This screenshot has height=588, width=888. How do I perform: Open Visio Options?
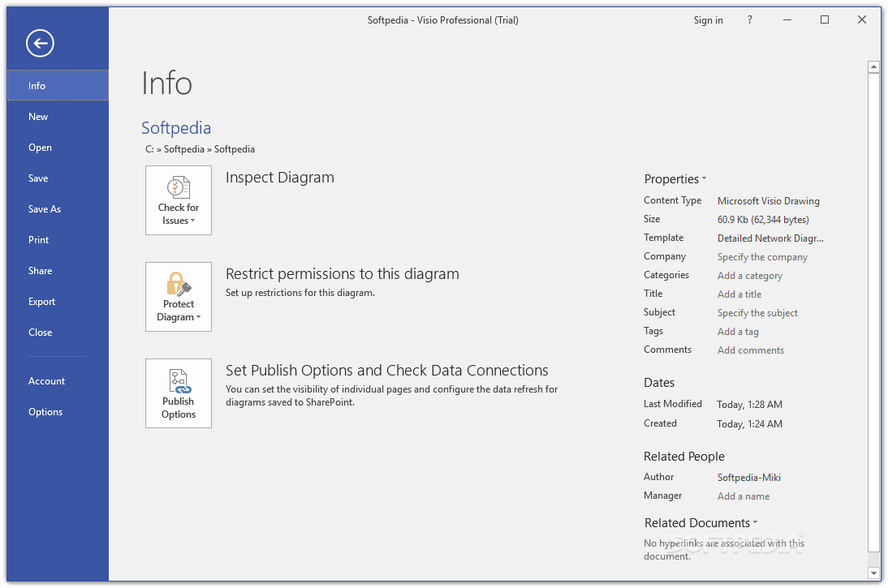58,412
